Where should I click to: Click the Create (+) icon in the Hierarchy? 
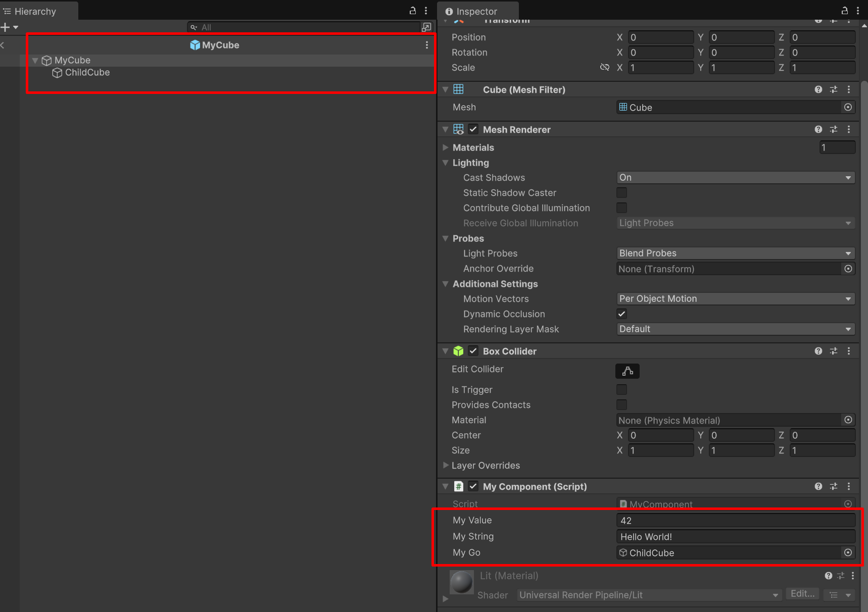point(5,27)
